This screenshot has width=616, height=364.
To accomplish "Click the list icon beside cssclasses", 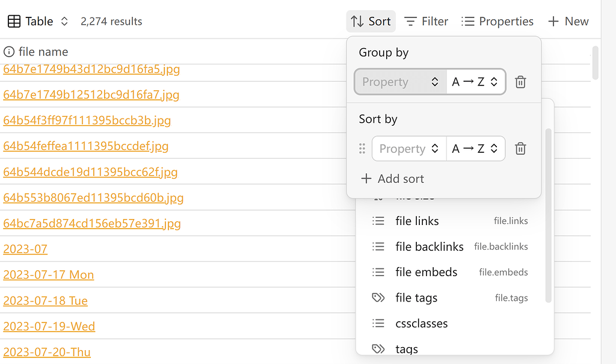I will [x=378, y=323].
